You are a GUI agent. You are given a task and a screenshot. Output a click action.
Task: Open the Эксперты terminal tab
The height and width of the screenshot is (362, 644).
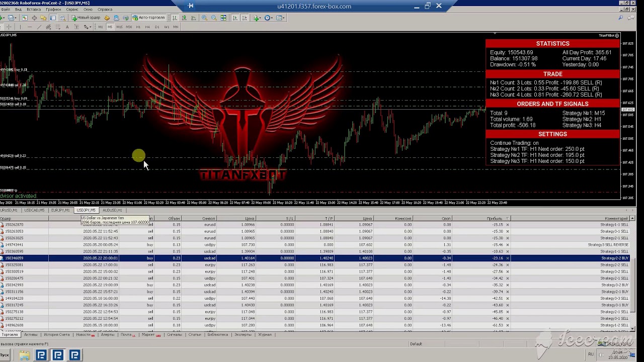coord(243,335)
